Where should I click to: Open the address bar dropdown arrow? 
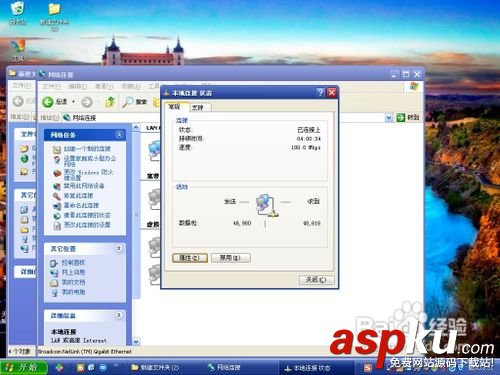(x=389, y=117)
